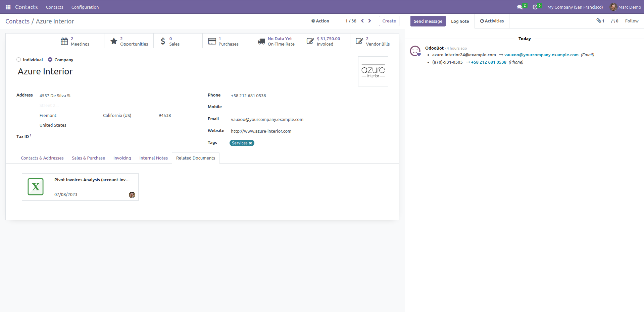Click the Tax ID help tooltip mark
Image resolution: width=644 pixels, height=312 pixels.
(x=31, y=135)
